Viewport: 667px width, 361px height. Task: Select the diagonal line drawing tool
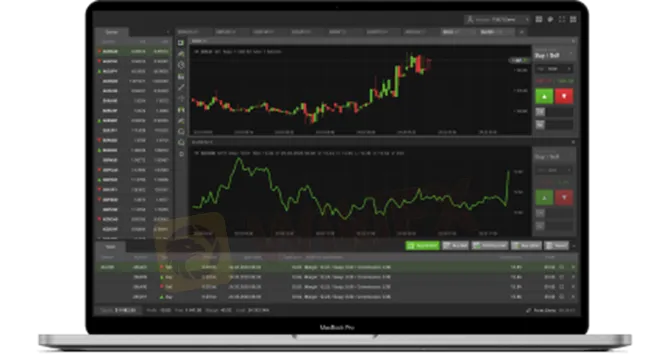click(x=181, y=87)
